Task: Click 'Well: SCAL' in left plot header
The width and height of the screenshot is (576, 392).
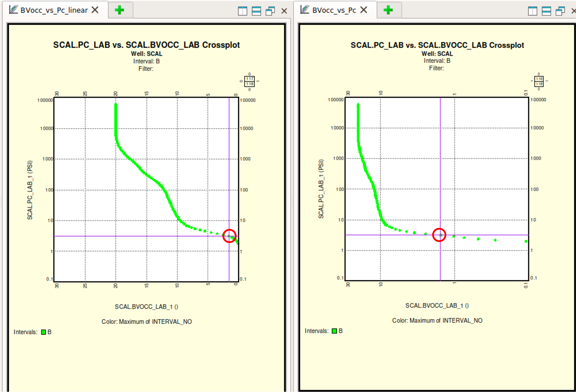Action: tap(147, 54)
